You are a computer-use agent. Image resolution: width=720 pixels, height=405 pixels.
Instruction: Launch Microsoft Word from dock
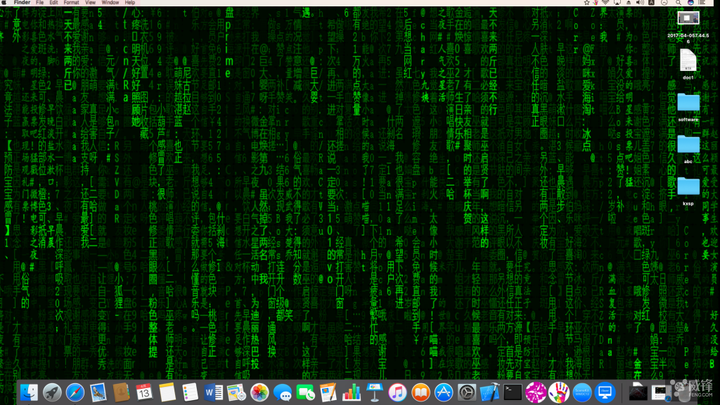click(x=213, y=393)
